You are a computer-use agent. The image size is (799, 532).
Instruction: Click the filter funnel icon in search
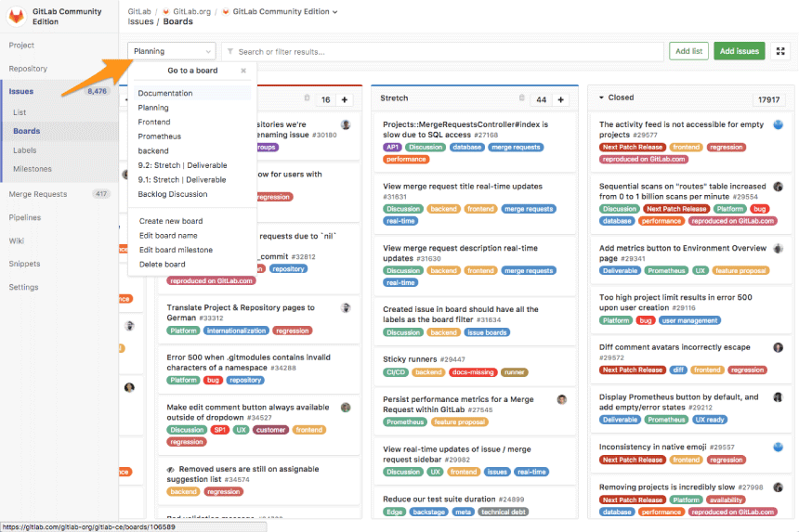point(230,51)
